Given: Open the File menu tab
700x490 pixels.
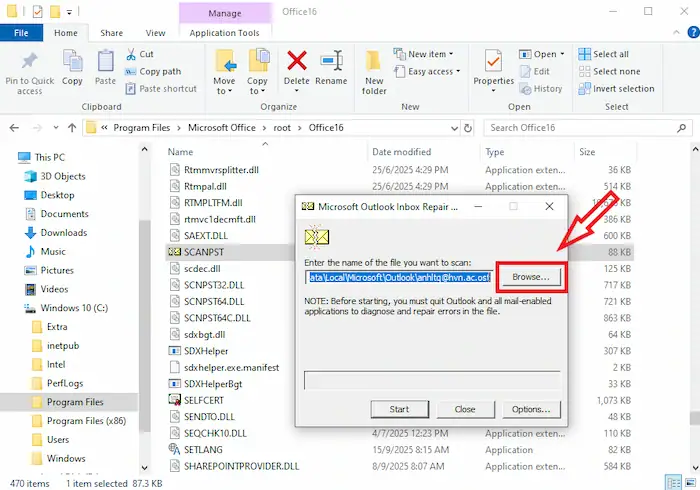Looking at the screenshot, I should click(x=21, y=33).
